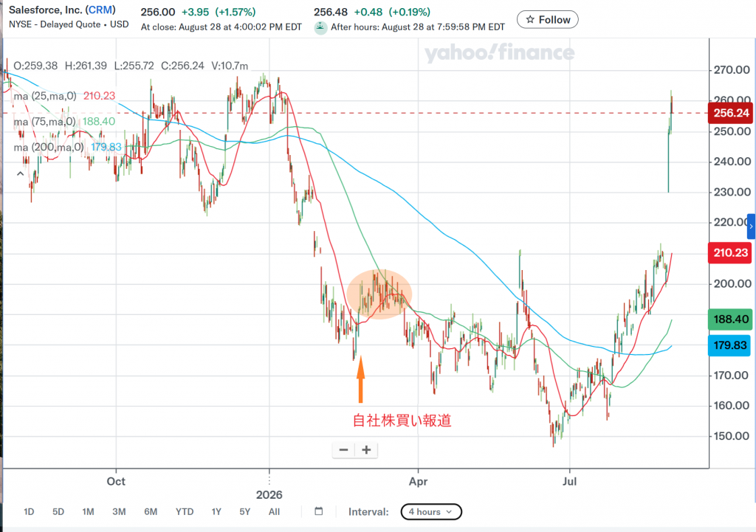Click the 150.00 price axis label
This screenshot has height=532, width=756.
732,437
